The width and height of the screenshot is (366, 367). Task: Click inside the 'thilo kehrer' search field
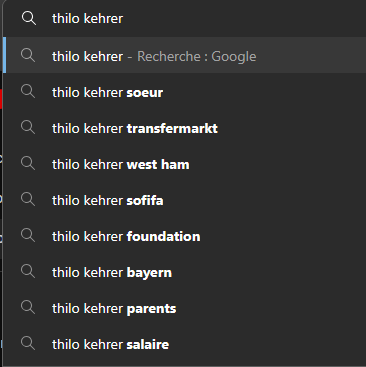tap(207, 18)
